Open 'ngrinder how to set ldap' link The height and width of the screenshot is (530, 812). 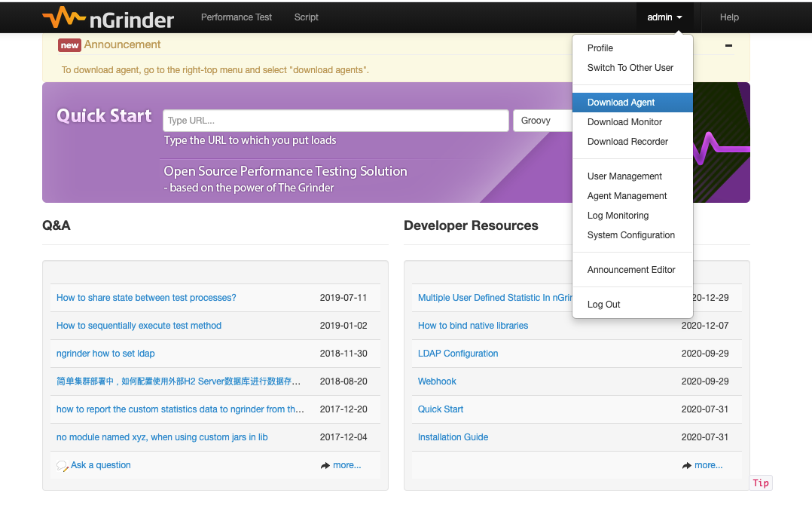coord(105,354)
